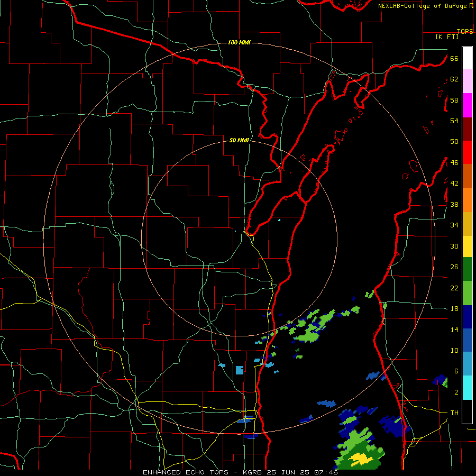Click the KGRB radar site identifier

point(253,472)
